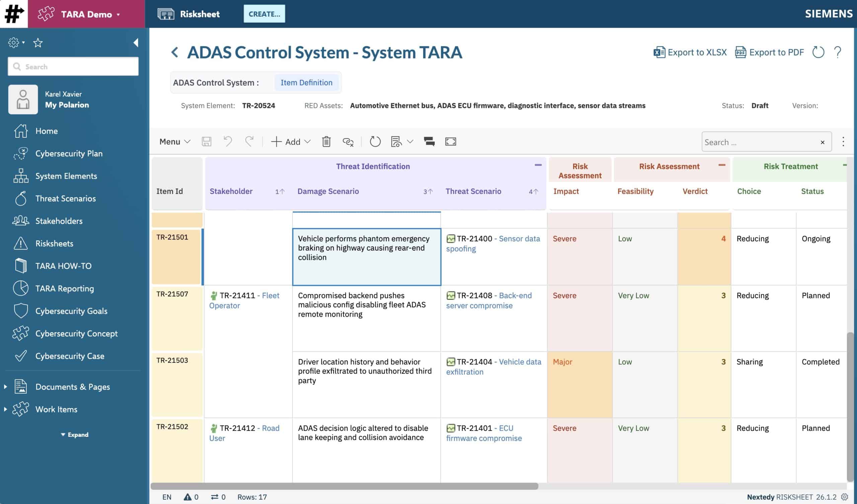Collapse the Risk Assessment column group
857x504 pixels.
tap(722, 165)
